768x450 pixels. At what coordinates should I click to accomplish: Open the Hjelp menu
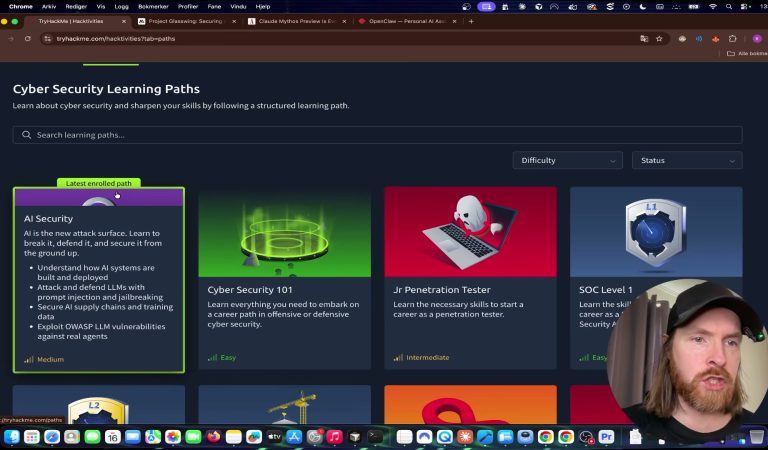click(263, 6)
